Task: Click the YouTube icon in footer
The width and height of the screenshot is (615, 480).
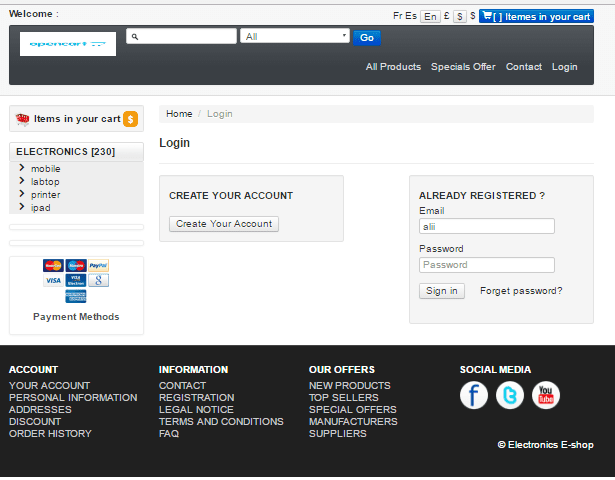Action: pos(546,395)
